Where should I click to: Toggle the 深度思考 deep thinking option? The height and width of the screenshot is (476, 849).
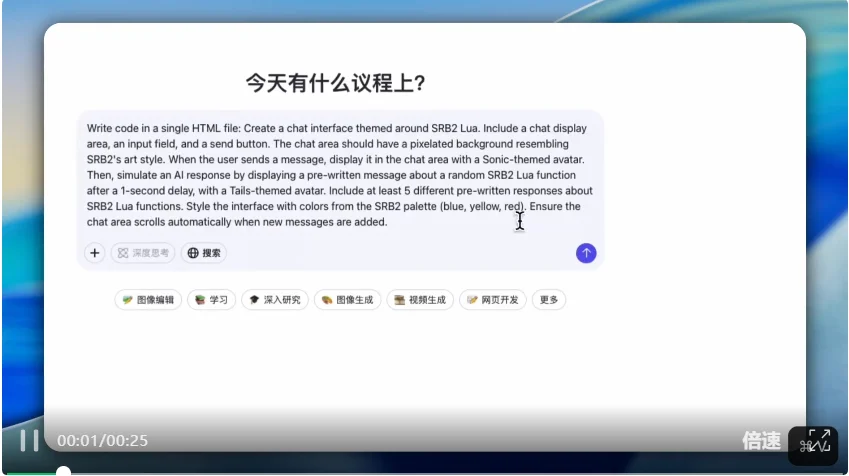click(143, 253)
